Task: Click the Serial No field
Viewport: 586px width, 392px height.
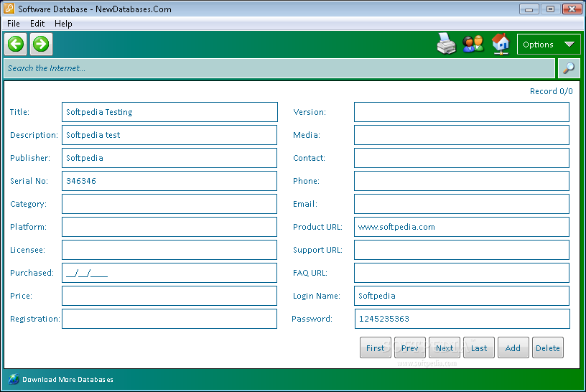Action: click(x=169, y=181)
